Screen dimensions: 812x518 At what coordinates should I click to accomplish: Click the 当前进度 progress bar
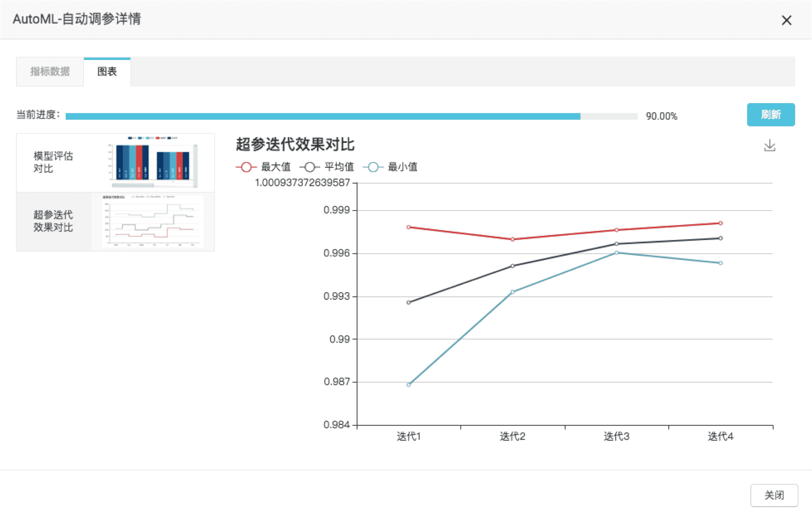pyautogui.click(x=351, y=116)
